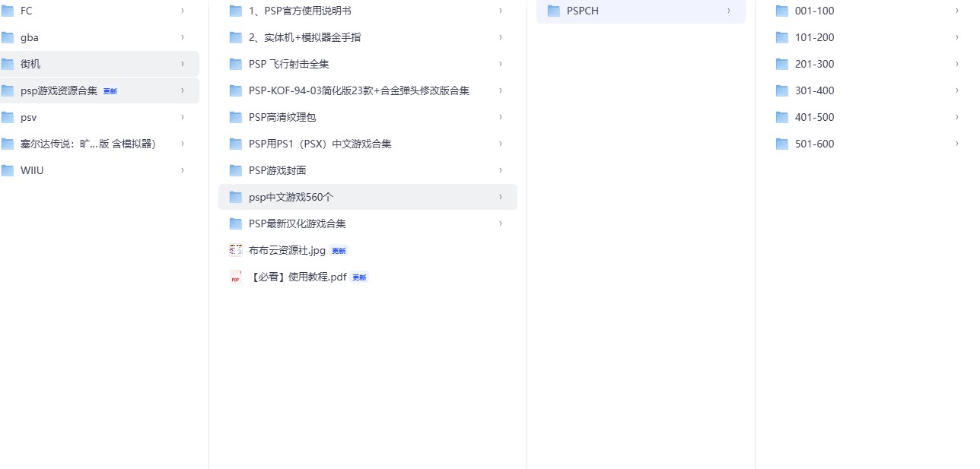Expand PSP游戏封面 using its arrow
The width and height of the screenshot is (980, 469).
coord(500,170)
